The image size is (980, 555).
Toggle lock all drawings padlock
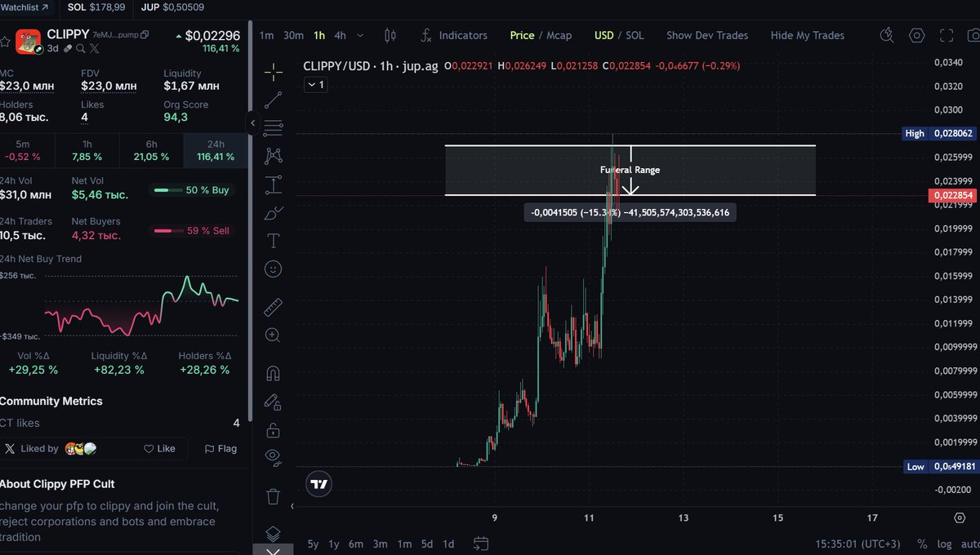(x=274, y=429)
